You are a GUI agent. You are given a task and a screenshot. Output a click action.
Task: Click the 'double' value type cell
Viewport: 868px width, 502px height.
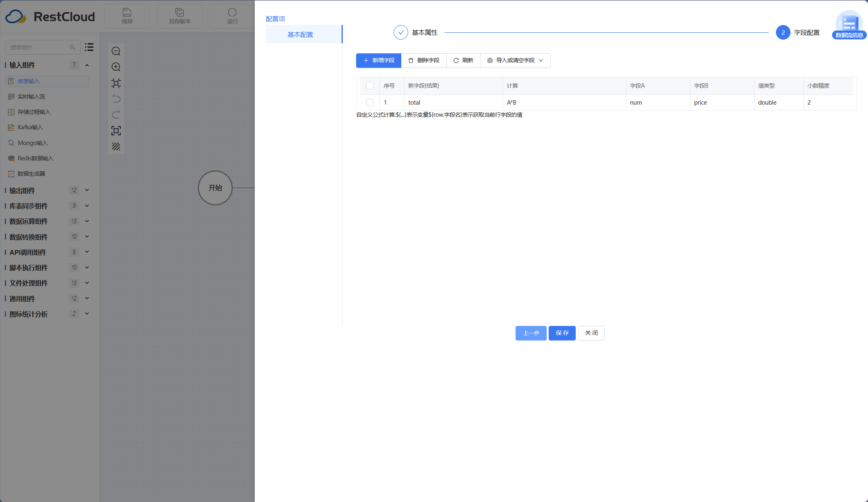point(778,103)
